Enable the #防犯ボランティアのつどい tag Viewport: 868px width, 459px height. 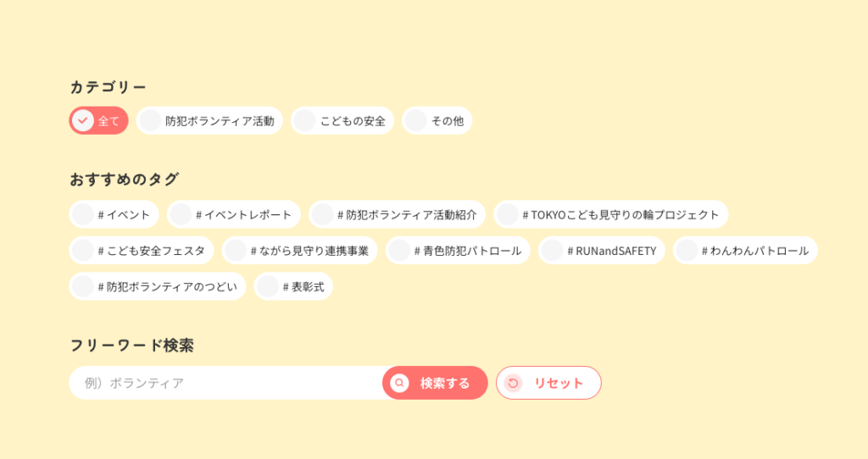coord(157,286)
